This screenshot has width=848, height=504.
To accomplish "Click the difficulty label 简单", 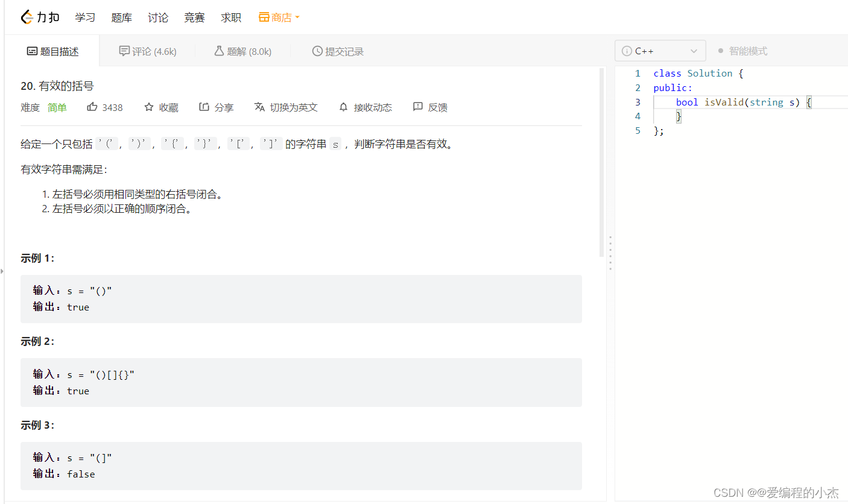I will (x=57, y=107).
